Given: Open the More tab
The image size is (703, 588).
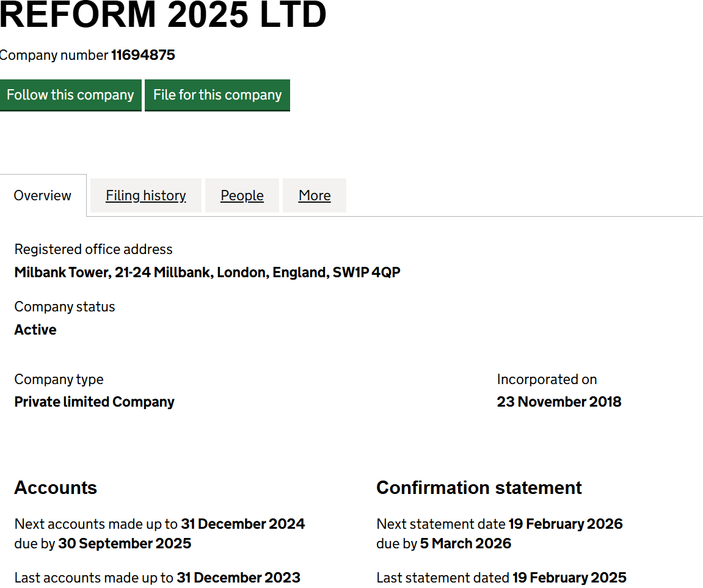Looking at the screenshot, I should 315,195.
